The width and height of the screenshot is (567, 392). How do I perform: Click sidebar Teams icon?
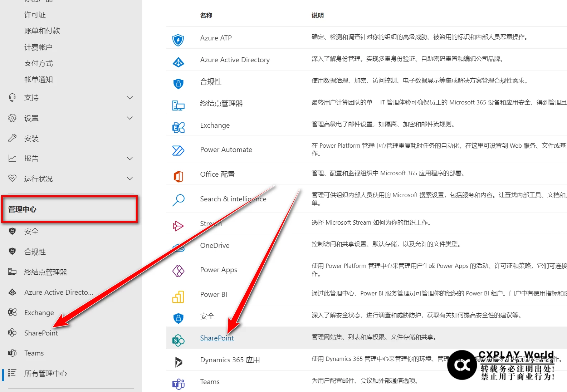coord(12,353)
